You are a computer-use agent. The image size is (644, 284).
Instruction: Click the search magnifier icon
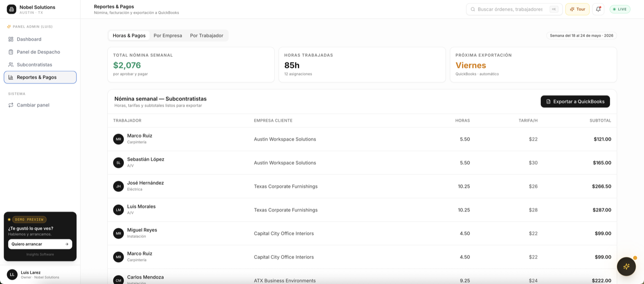tap(473, 9)
